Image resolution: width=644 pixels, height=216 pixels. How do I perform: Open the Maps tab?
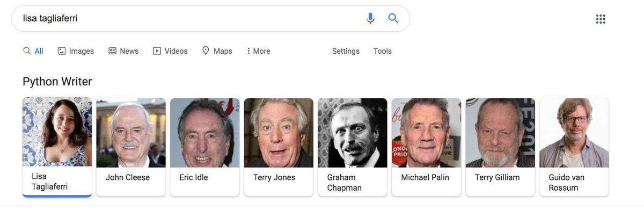217,51
